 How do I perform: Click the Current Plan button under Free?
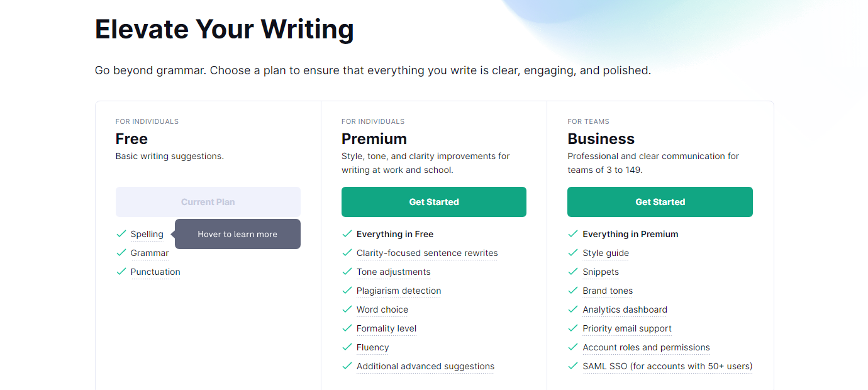[208, 202]
